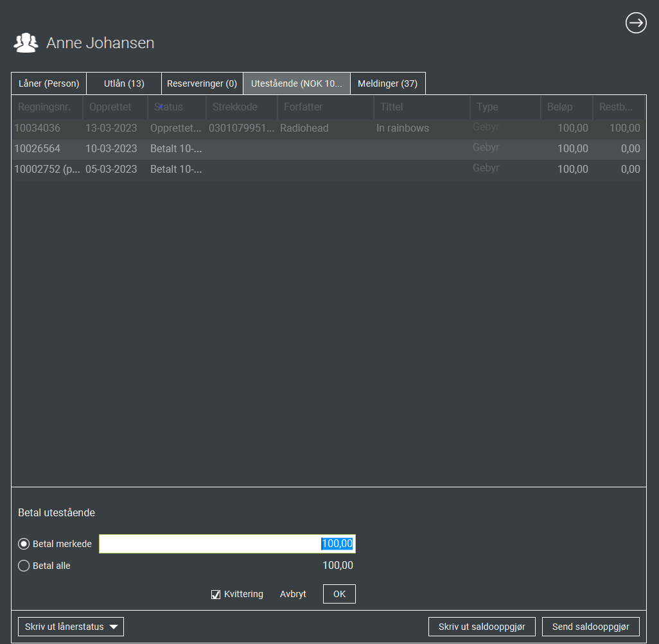
Task: Open the Låner (Person) tab
Action: (49, 83)
